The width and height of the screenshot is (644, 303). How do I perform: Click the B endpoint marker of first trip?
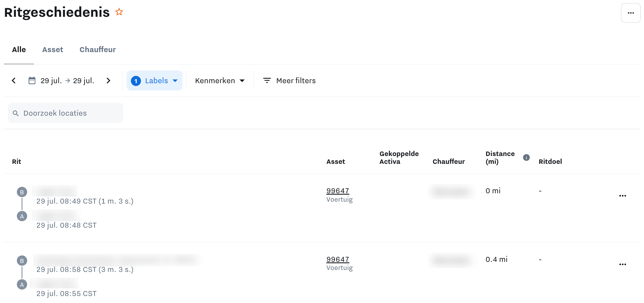point(22,192)
